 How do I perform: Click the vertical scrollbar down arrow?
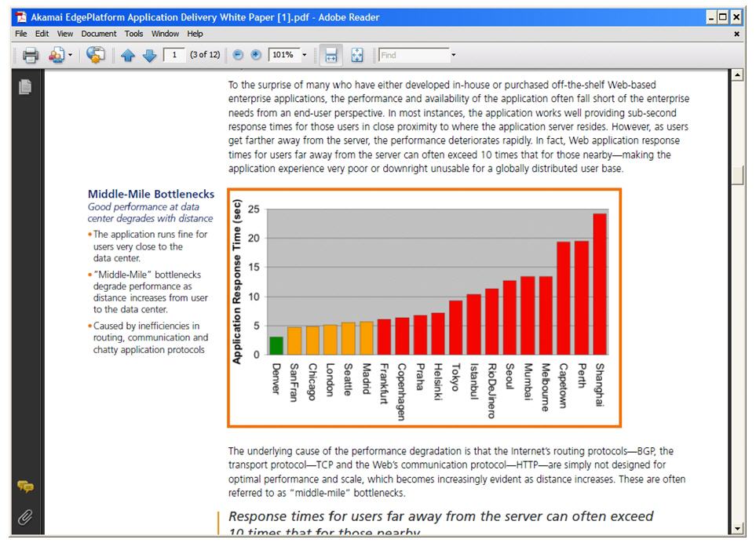pyautogui.click(x=736, y=529)
